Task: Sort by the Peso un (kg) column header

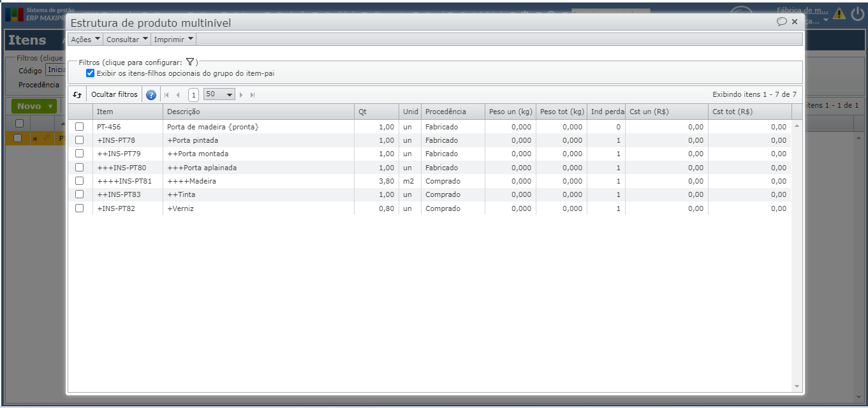Action: click(510, 112)
